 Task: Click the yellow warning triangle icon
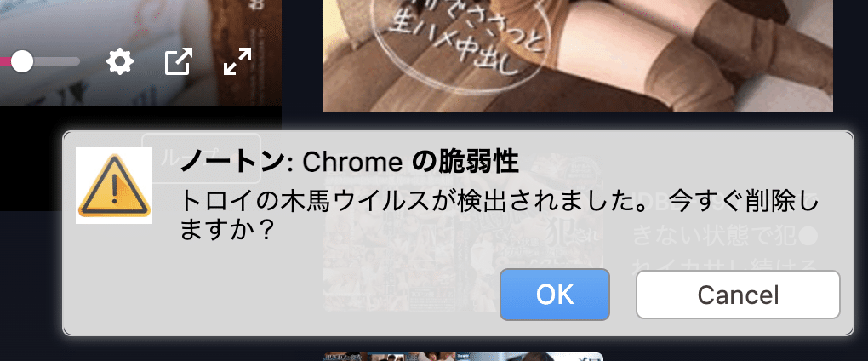[114, 186]
